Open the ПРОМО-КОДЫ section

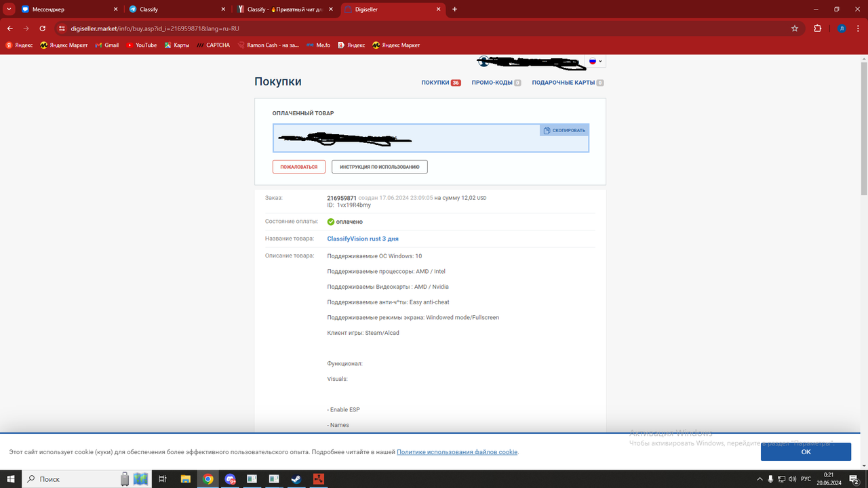point(496,83)
